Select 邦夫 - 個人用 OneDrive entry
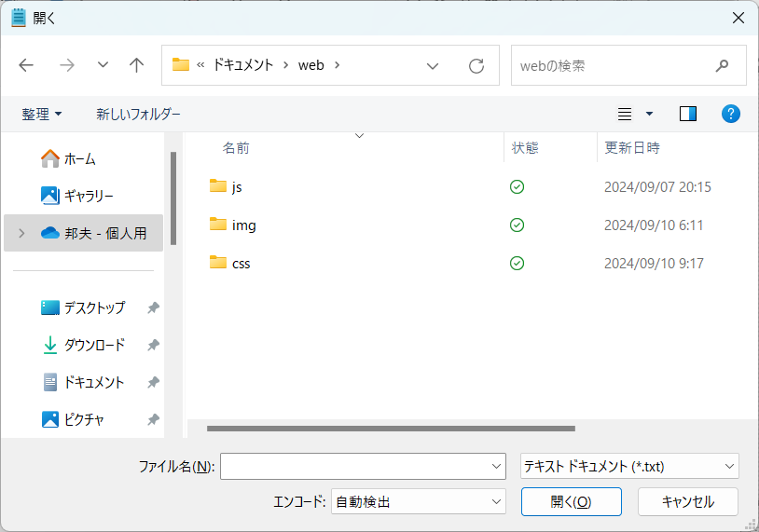Image resolution: width=759 pixels, height=532 pixels. [x=83, y=233]
